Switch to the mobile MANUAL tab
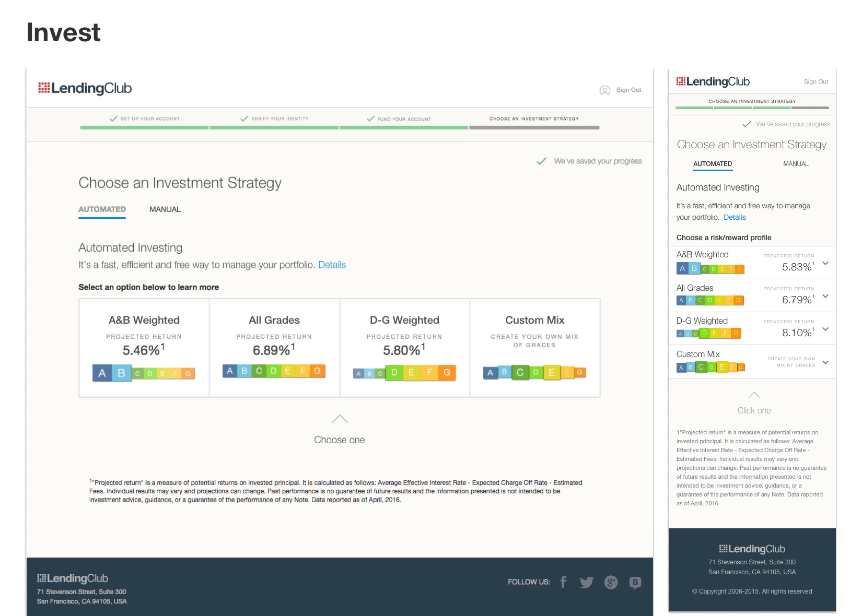862x616 pixels. click(x=796, y=164)
